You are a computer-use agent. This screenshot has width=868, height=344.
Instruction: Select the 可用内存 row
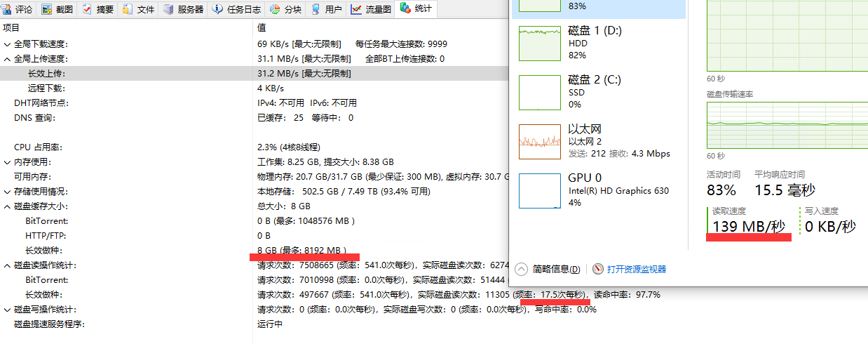click(x=255, y=176)
